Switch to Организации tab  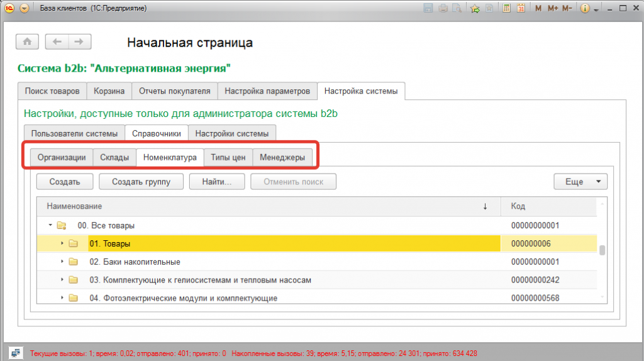pyautogui.click(x=62, y=157)
